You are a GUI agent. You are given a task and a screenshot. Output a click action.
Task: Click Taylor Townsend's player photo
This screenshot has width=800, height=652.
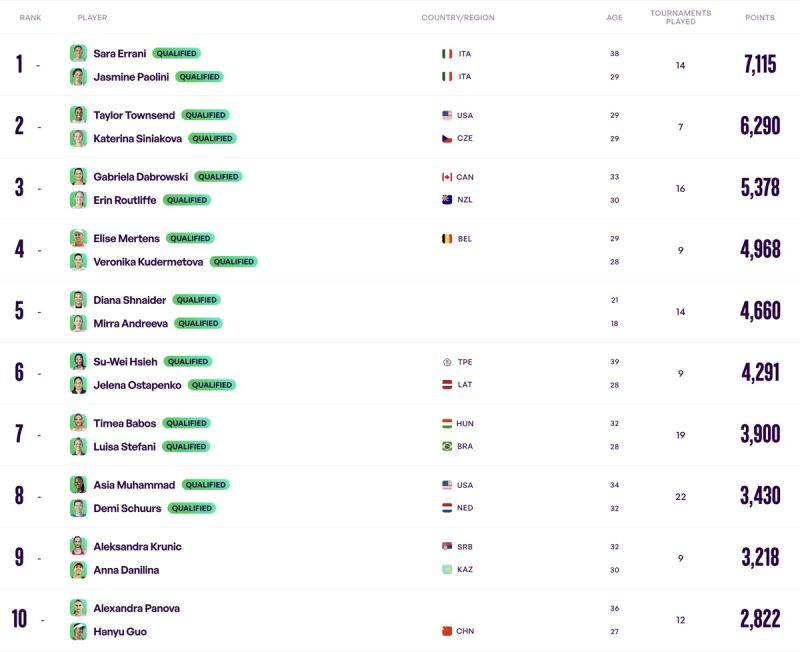tap(78, 115)
